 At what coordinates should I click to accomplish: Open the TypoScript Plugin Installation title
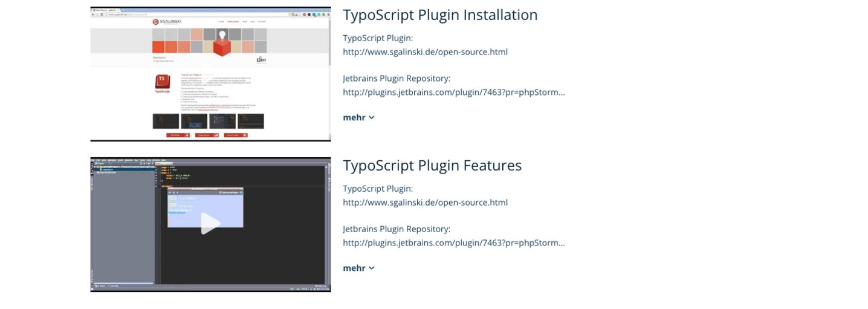point(439,15)
